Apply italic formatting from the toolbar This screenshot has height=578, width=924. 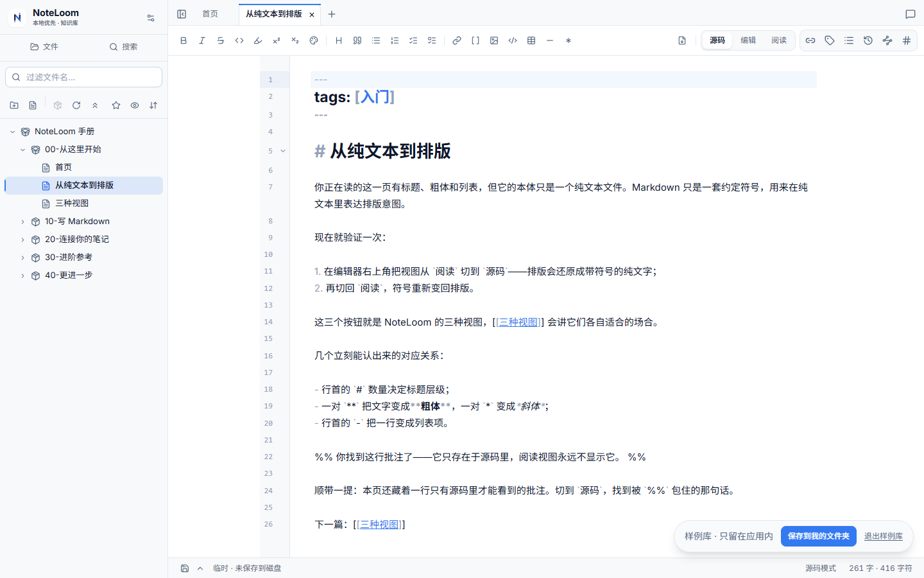point(202,40)
